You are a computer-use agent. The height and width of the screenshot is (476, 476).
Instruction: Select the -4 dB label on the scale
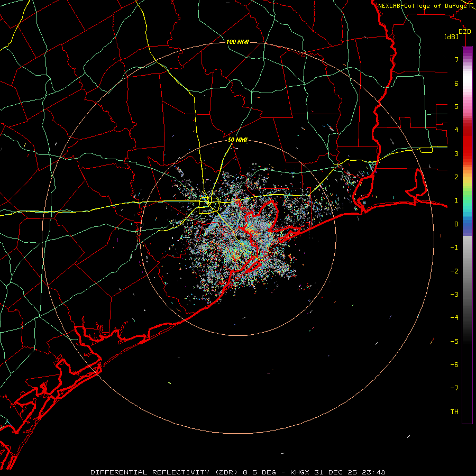tap(454, 318)
